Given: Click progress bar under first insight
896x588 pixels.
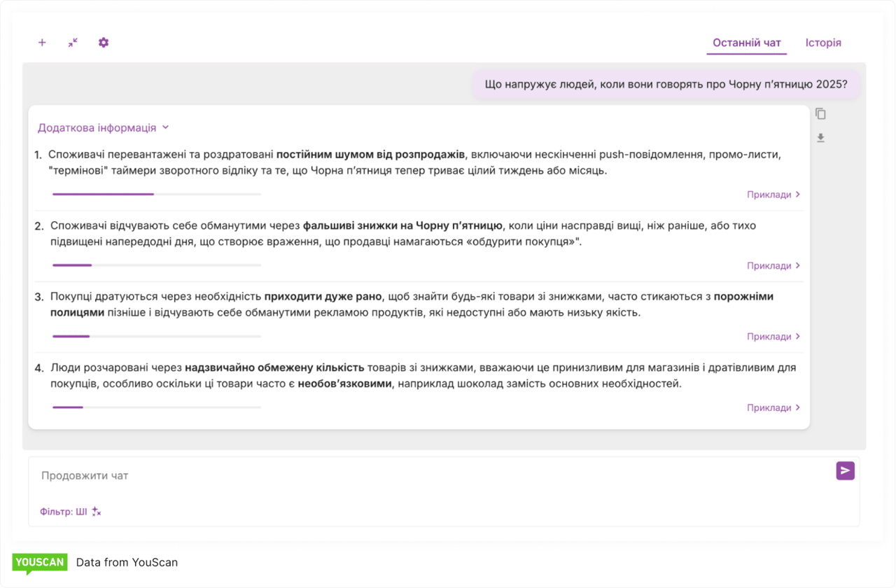Looking at the screenshot, I should pyautogui.click(x=156, y=194).
